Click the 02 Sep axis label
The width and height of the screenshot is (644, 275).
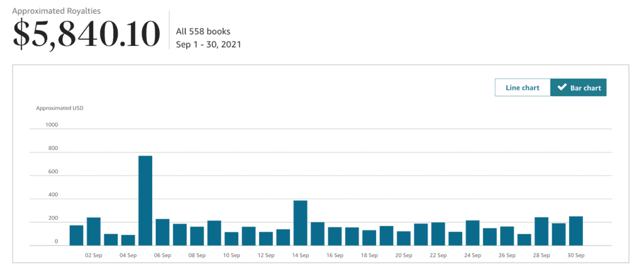(94, 256)
